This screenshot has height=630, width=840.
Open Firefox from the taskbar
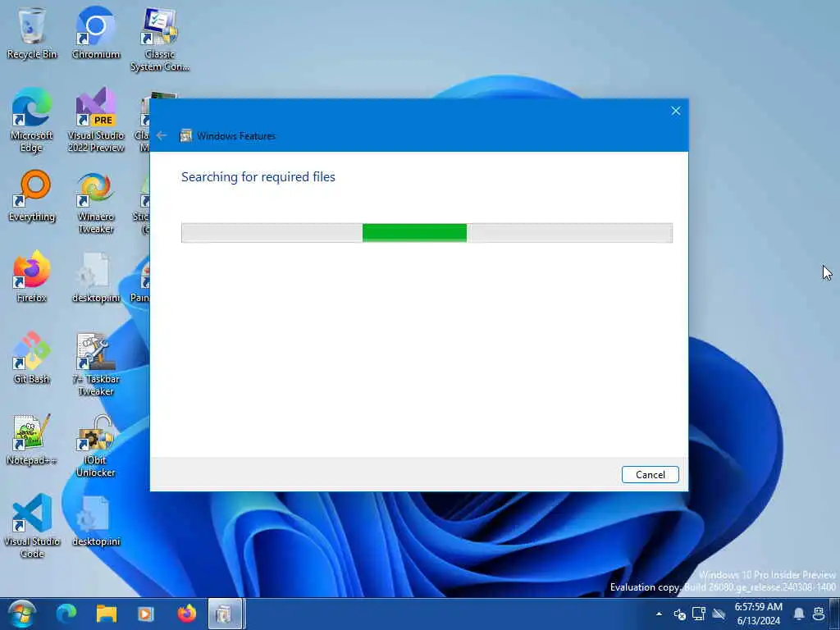[x=186, y=614]
